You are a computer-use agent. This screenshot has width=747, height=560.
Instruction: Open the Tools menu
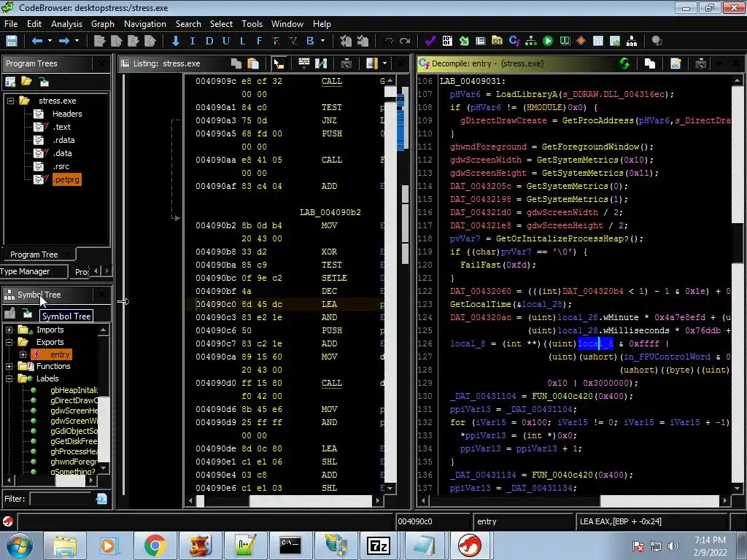(252, 24)
